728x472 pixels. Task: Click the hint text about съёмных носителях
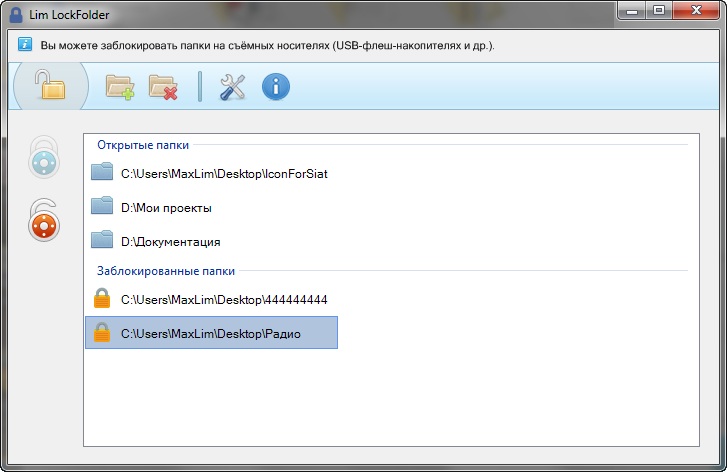267,45
